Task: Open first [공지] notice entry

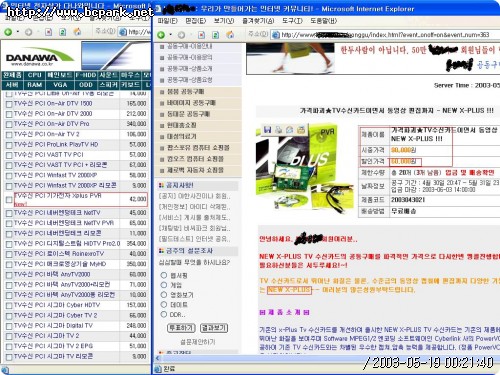Action: click(194, 196)
